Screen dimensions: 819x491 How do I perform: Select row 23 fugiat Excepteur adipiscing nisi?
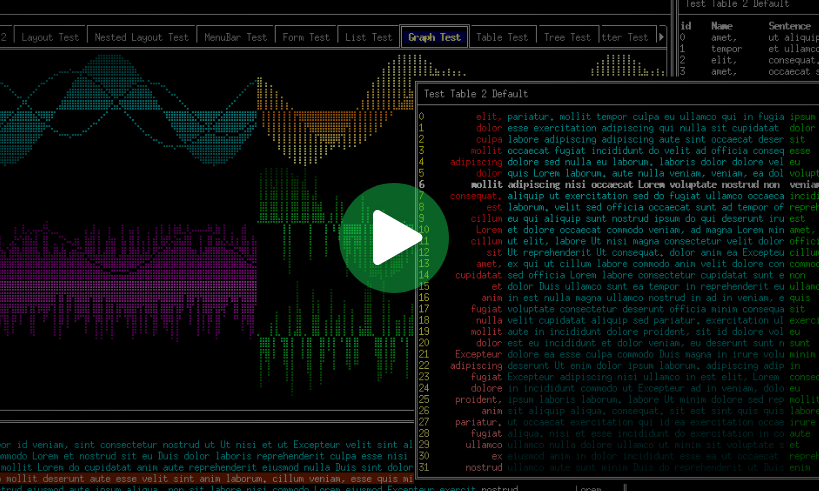click(618, 377)
